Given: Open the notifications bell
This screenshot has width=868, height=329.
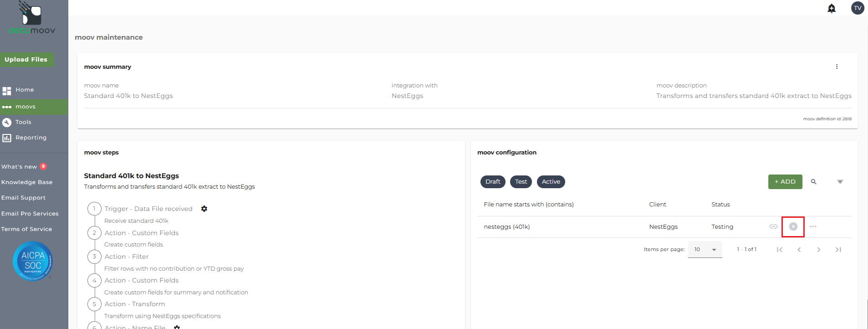Looking at the screenshot, I should click(832, 8).
